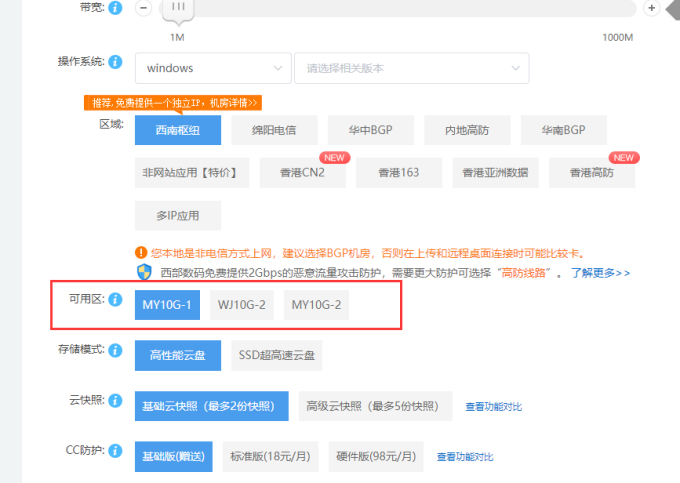680x483 pixels.
Task: Click the bandwidth slider handle
Action: pyautogui.click(x=177, y=9)
